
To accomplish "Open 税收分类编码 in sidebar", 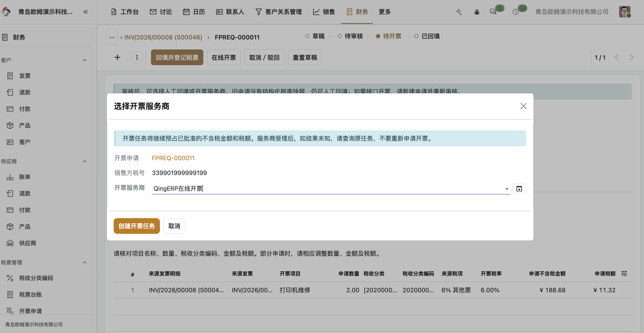I will point(36,278).
